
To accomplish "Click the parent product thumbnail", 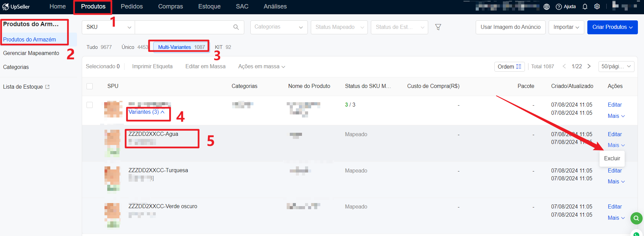I will 113,109.
